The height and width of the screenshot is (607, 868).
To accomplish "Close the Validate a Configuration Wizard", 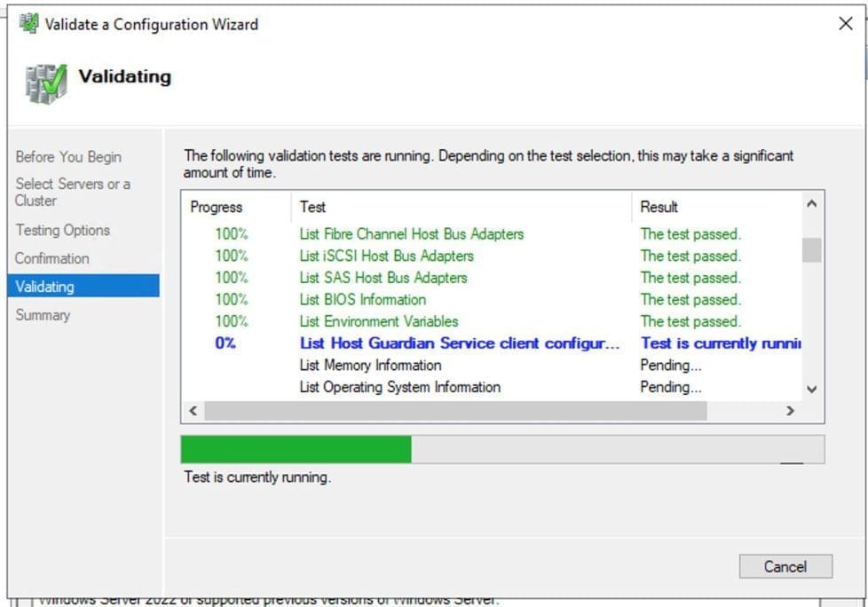I will click(x=845, y=24).
